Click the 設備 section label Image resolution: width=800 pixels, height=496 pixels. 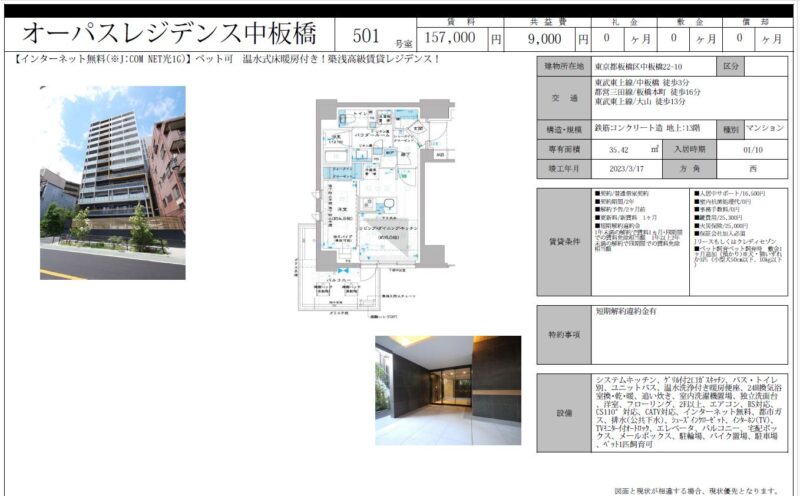564,413
